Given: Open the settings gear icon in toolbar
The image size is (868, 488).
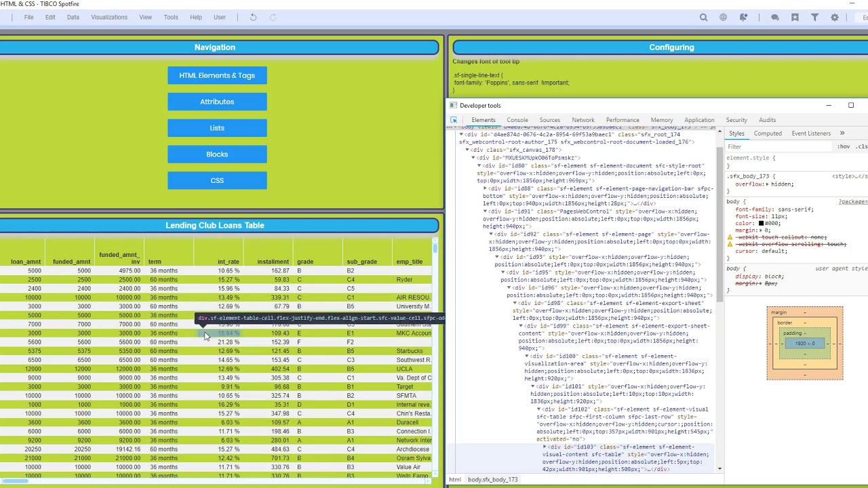Looking at the screenshot, I should point(834,18).
